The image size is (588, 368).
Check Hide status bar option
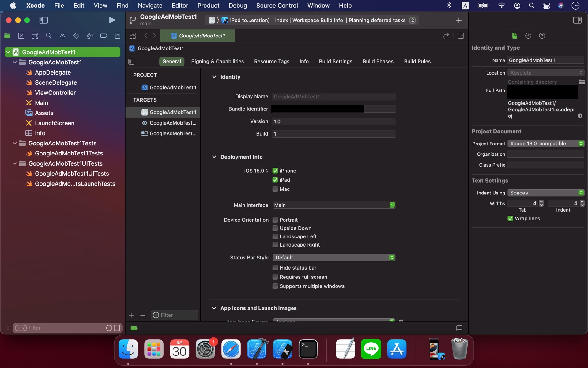coord(275,268)
